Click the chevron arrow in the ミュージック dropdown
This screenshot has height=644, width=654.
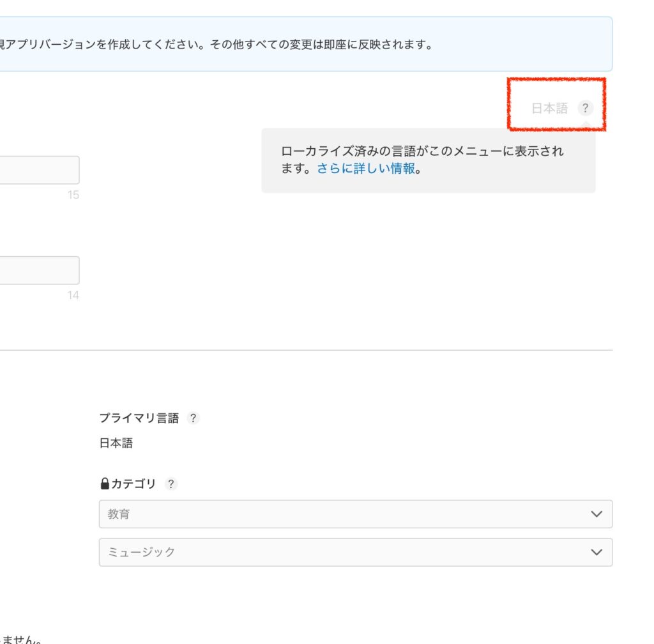coord(597,553)
